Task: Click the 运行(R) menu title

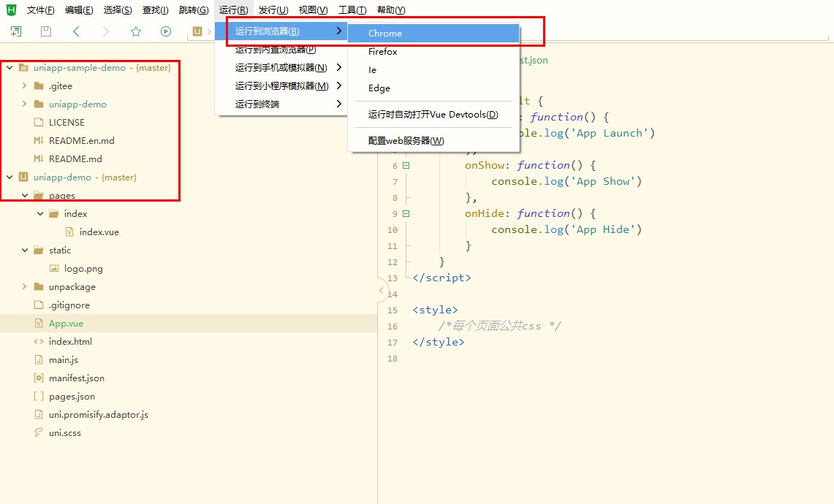Action: coord(233,9)
